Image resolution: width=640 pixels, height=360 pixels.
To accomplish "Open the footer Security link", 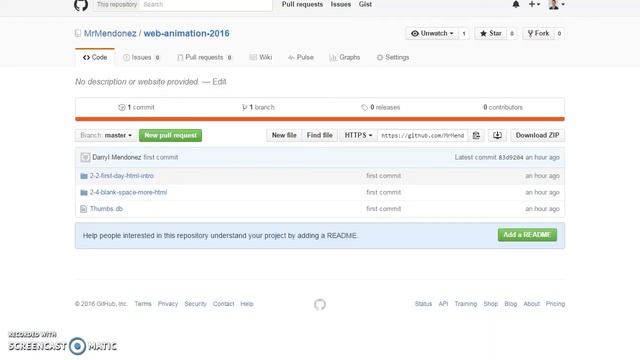I will click(x=195, y=304).
